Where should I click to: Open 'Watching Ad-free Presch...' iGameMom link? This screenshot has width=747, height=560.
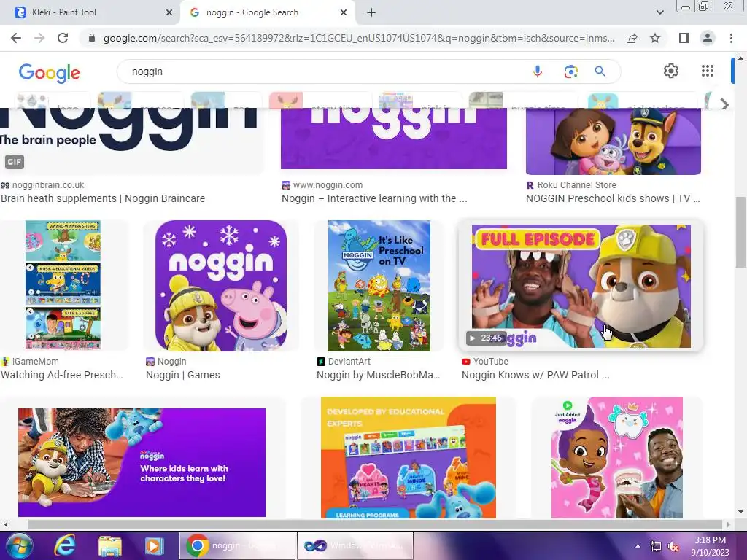tap(62, 375)
